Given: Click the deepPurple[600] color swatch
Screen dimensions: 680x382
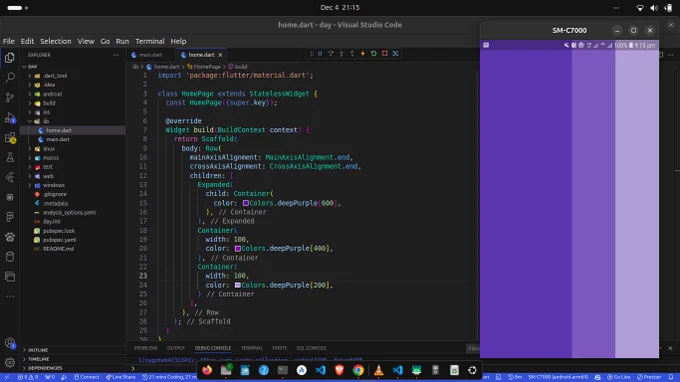Looking at the screenshot, I should (x=245, y=203).
